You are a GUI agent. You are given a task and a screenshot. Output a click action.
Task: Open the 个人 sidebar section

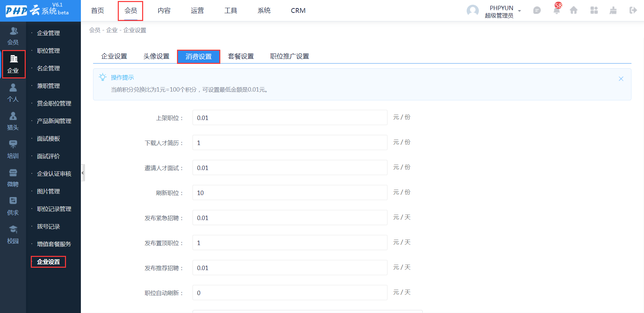coord(13,93)
